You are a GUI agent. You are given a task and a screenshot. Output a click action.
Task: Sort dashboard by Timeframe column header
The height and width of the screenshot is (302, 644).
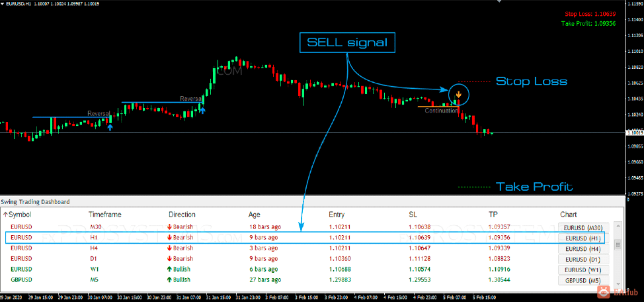[104, 215]
